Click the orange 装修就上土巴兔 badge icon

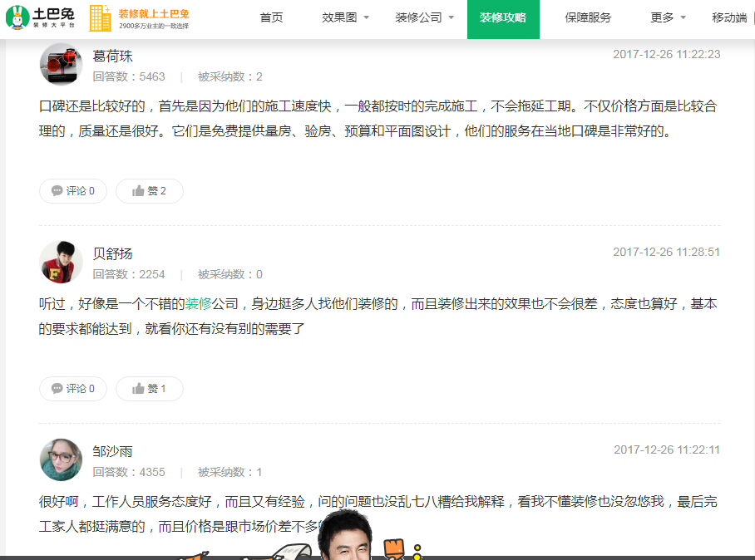[x=101, y=17]
